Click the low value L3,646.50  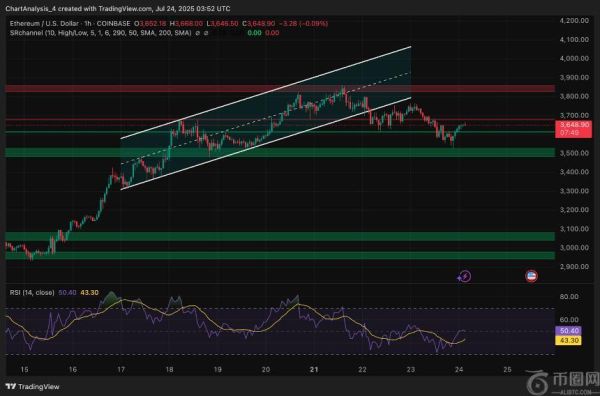coord(222,24)
